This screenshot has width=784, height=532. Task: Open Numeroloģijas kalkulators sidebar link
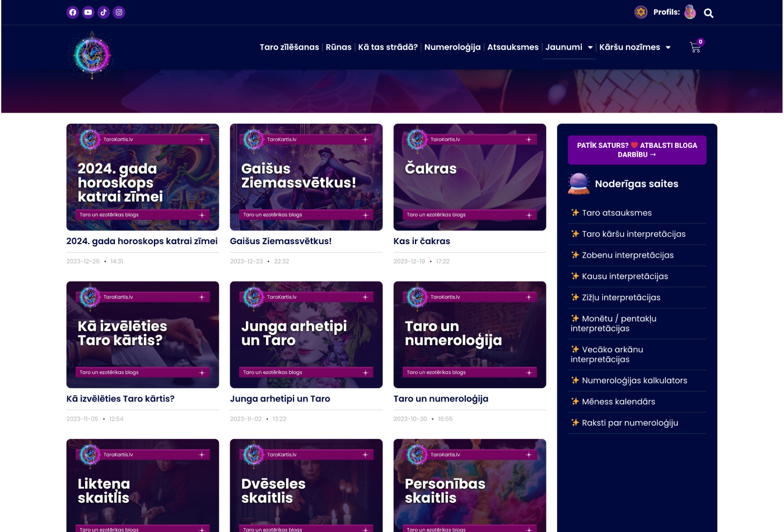(x=634, y=380)
